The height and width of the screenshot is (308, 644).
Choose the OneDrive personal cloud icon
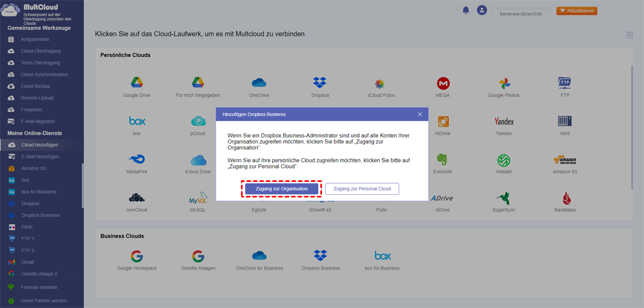tap(259, 83)
